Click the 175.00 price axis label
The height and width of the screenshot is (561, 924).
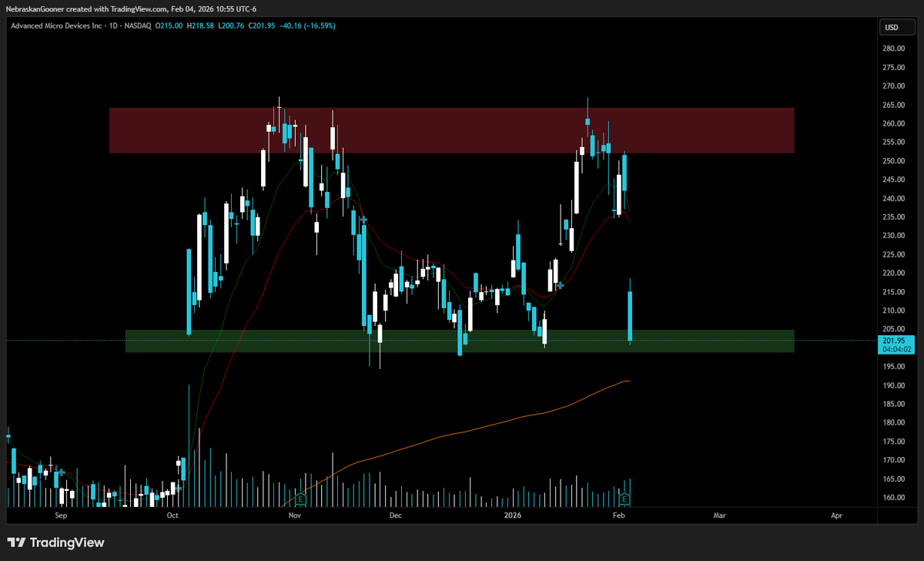point(893,442)
